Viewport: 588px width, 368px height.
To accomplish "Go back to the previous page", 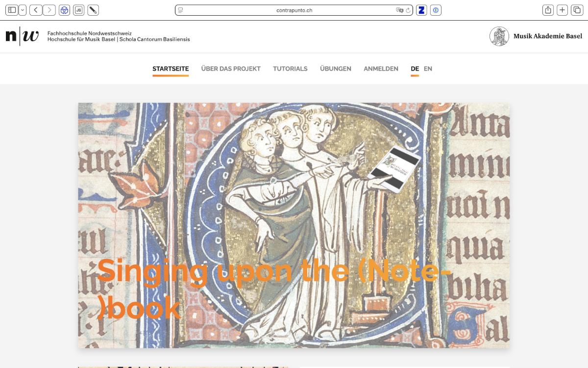I will pos(36,10).
